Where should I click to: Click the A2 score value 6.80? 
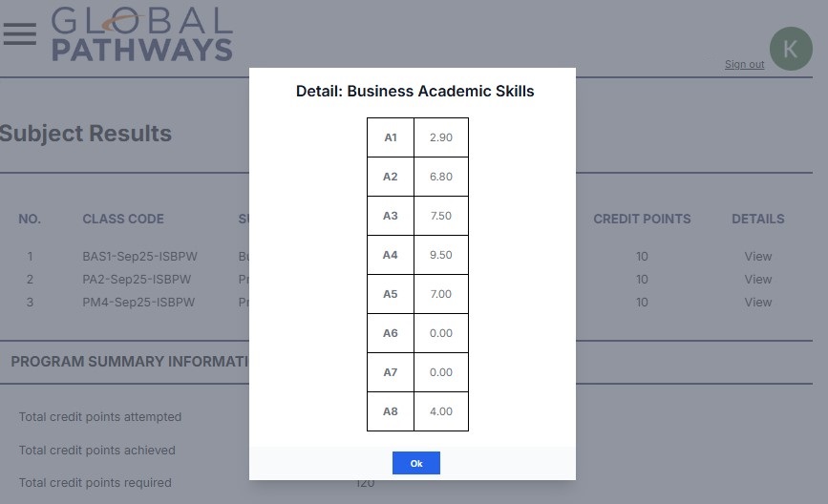coord(440,177)
